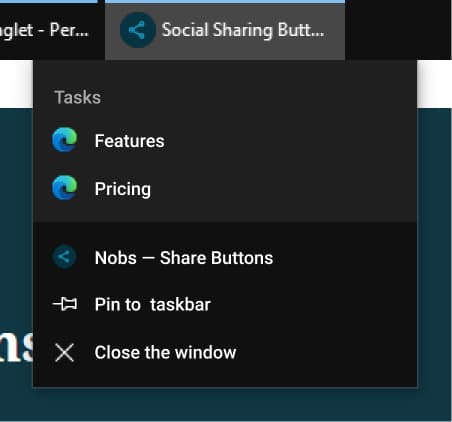Click the "Features" label text
This screenshot has width=452, height=422.
129,141
